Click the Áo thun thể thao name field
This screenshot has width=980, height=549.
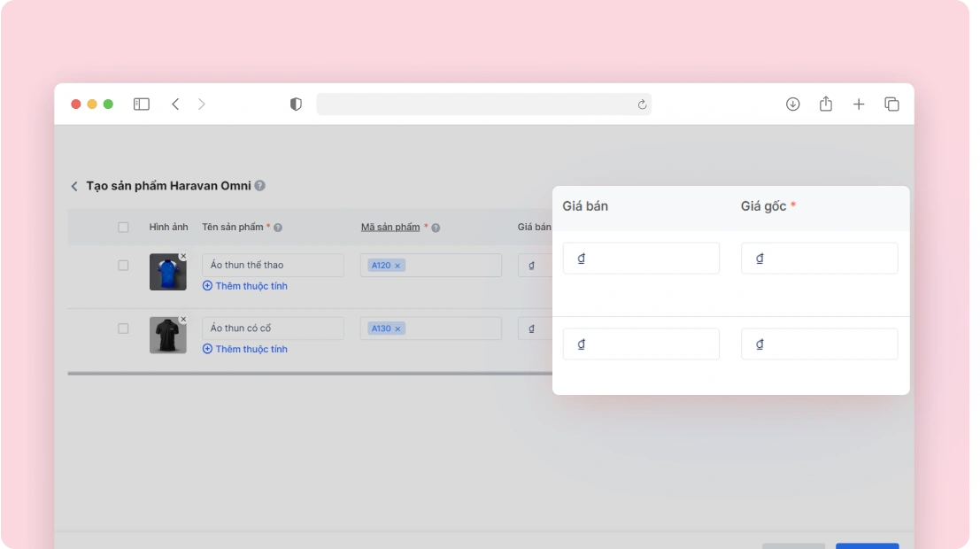273,266
